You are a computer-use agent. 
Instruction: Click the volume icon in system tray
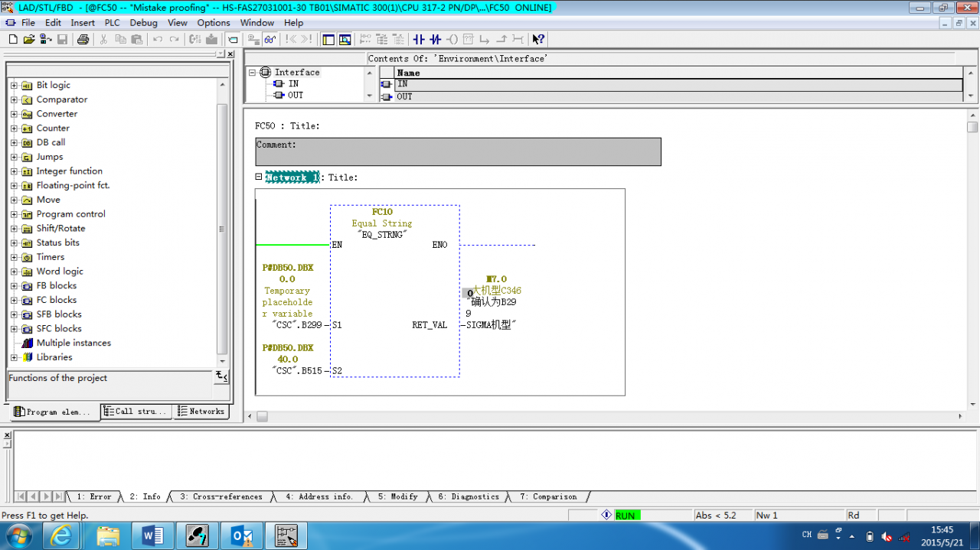(887, 536)
